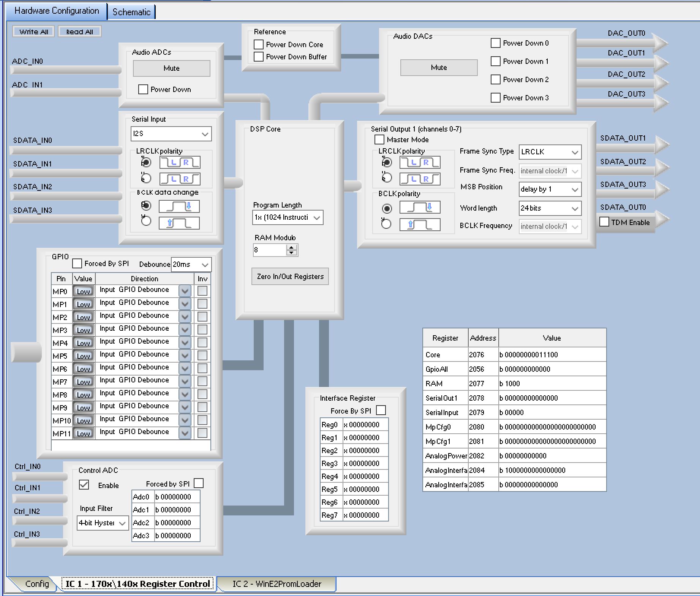700x596 pixels.
Task: Click the Serial Output LRCLK left-low polarity waveform icon
Action: (420, 162)
